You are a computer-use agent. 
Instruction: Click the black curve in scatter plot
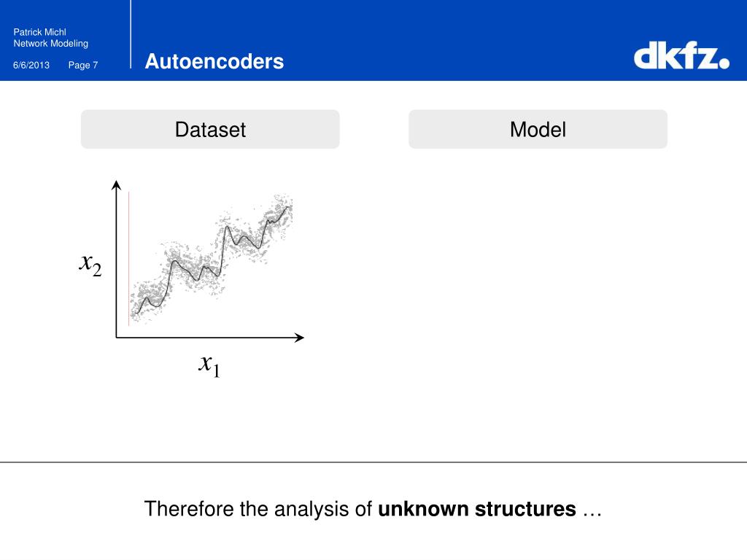tap(212, 260)
